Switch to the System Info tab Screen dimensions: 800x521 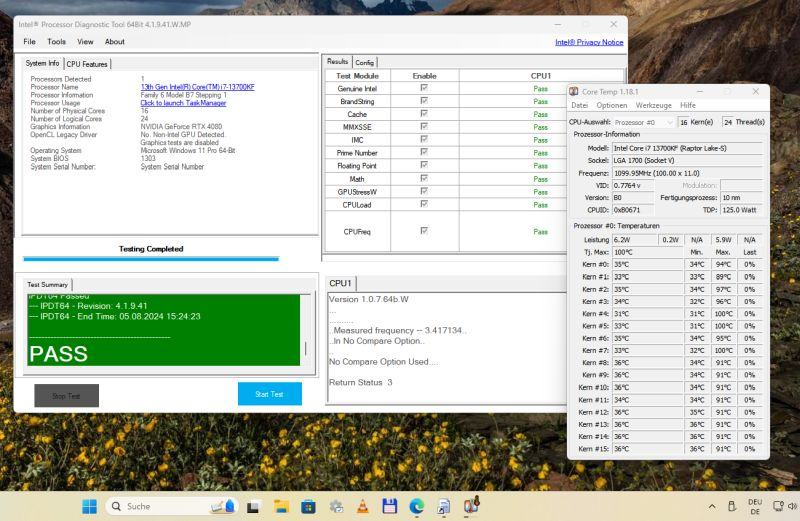[42, 63]
